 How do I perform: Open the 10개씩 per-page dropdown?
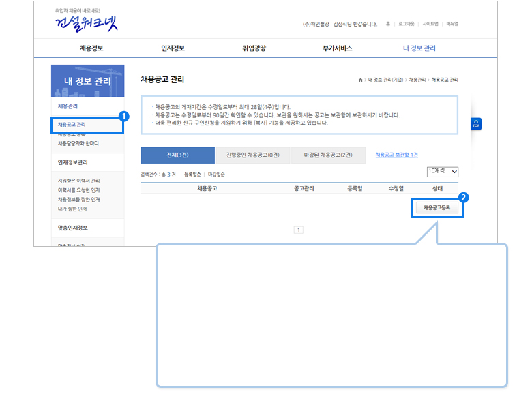[443, 172]
